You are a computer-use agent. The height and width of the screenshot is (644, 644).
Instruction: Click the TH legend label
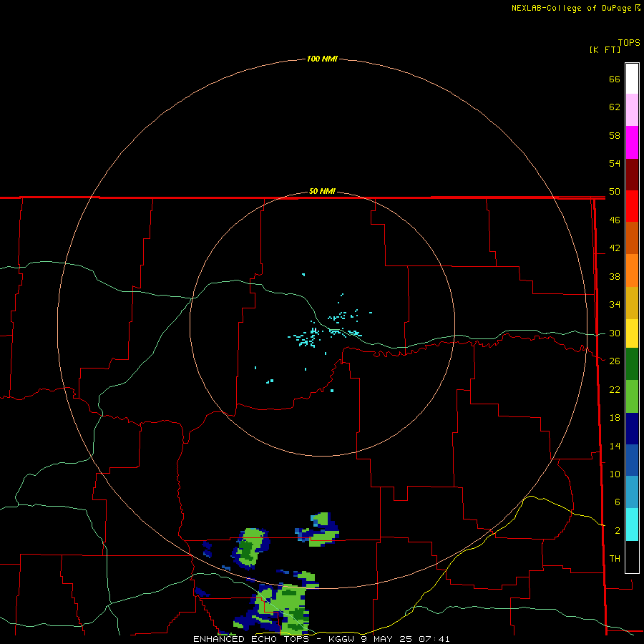pyautogui.click(x=615, y=559)
